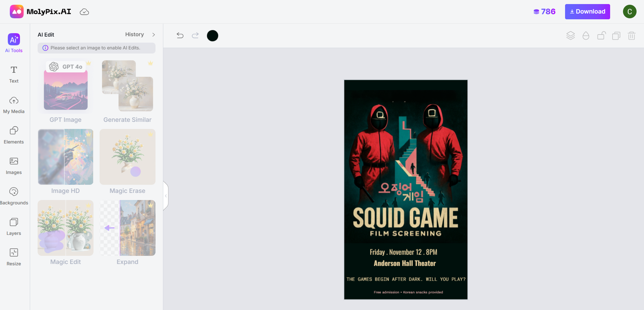Select the Magic Edit tool thumbnail

click(65, 228)
